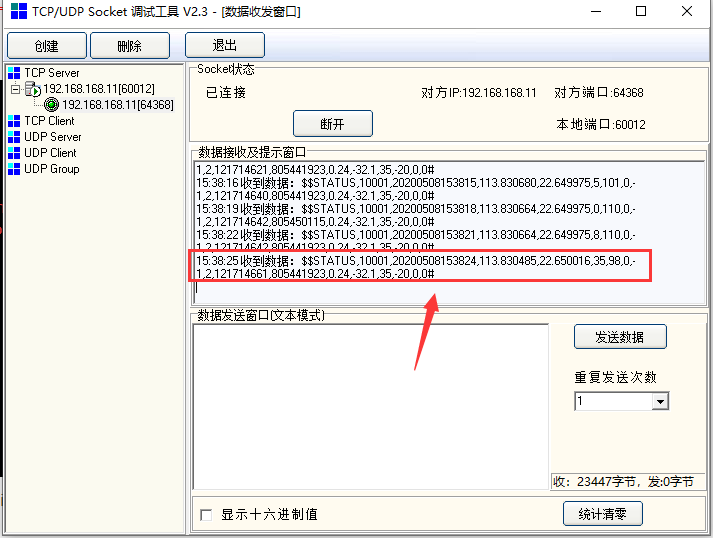Click the 统计清零 button
Viewport: 713px width, 538px height.
pyautogui.click(x=603, y=514)
